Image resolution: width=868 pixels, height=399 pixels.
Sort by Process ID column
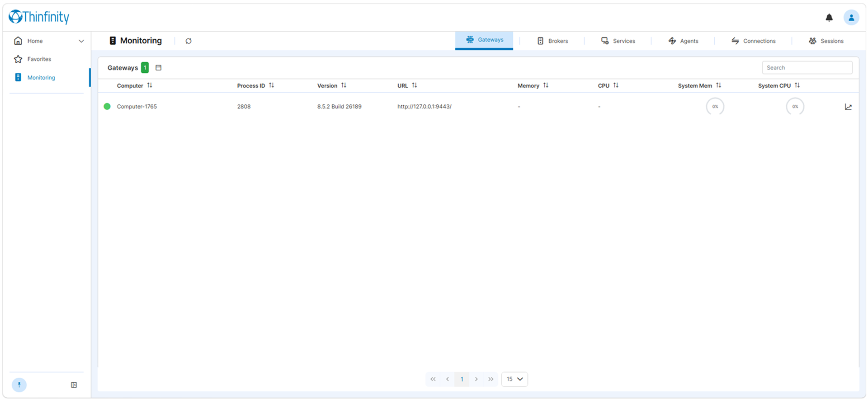click(x=271, y=85)
